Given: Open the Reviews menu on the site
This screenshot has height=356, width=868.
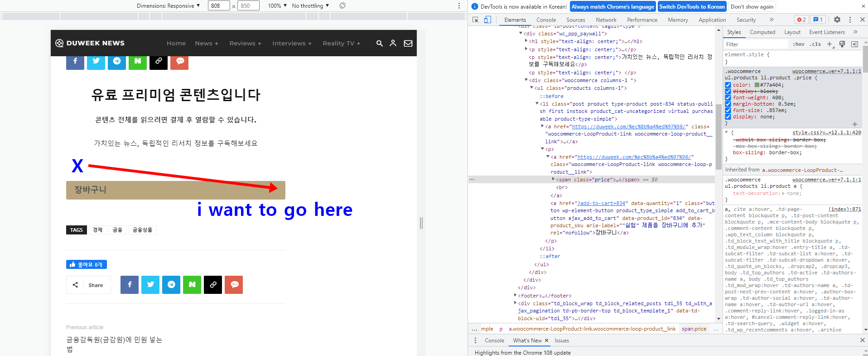Looking at the screenshot, I should coord(245,43).
